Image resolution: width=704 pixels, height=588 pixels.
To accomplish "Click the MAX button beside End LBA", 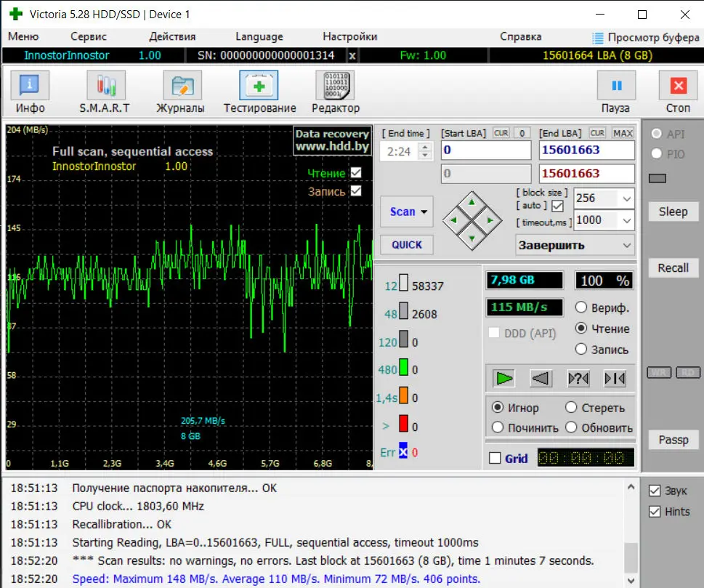I will 623,133.
